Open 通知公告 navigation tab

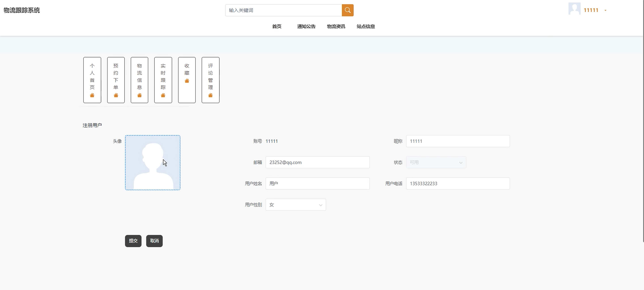point(306,26)
